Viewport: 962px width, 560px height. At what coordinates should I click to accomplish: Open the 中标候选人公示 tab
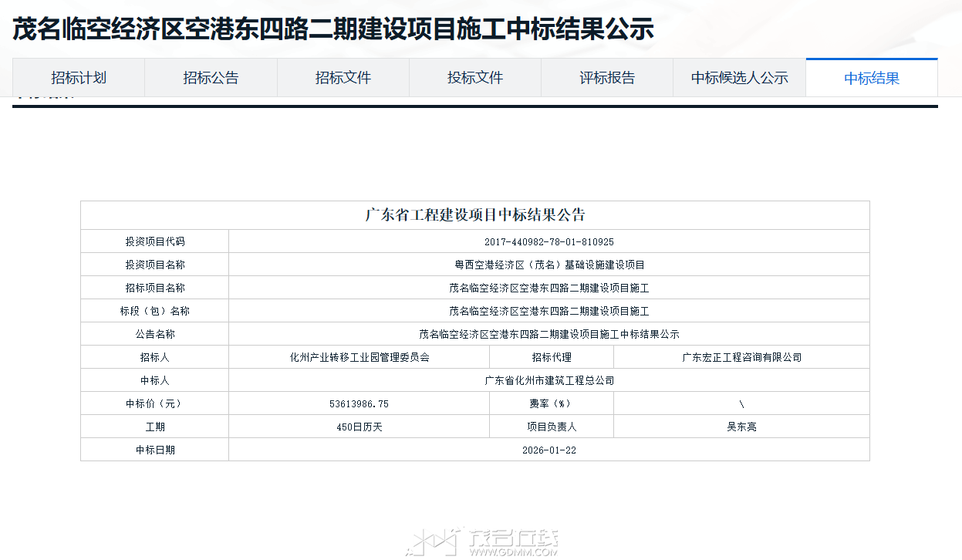738,77
